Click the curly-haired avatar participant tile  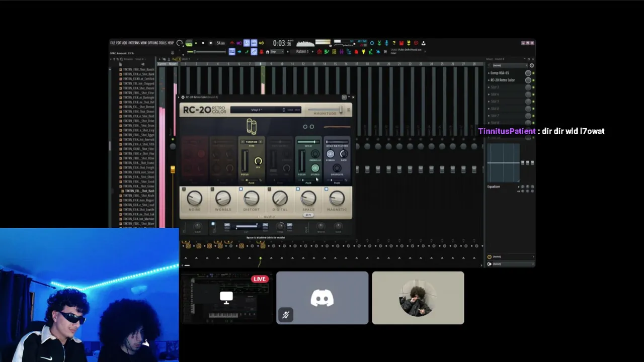[x=418, y=298]
